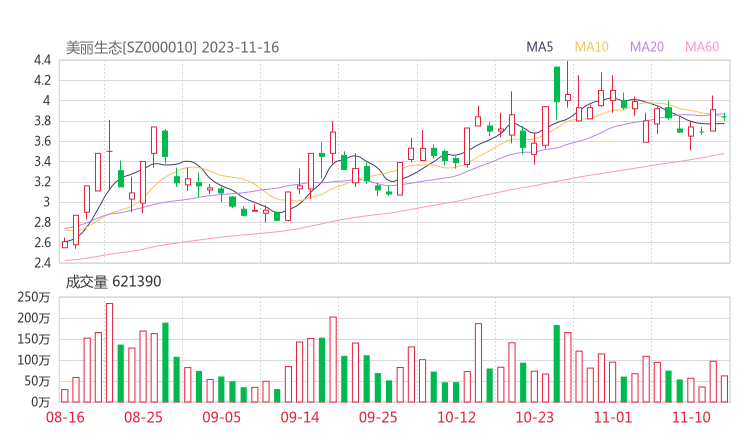Click the 成交量 621390 volume label

click(113, 282)
